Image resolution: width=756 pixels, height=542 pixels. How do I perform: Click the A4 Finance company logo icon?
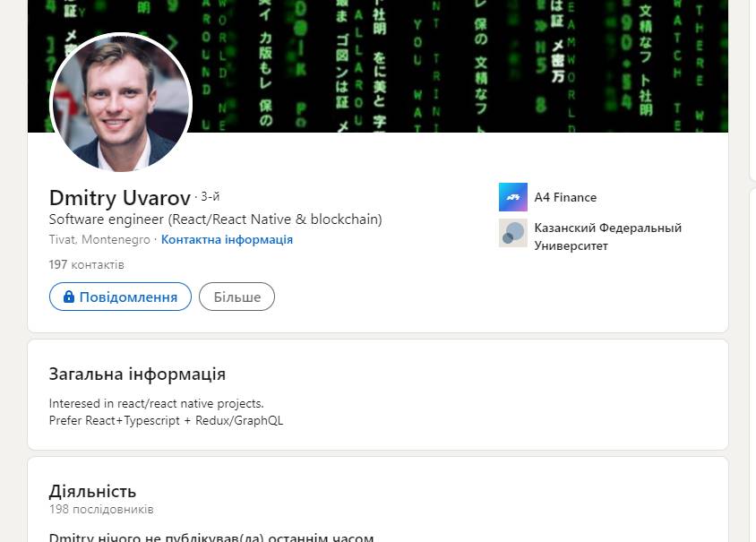pos(513,197)
